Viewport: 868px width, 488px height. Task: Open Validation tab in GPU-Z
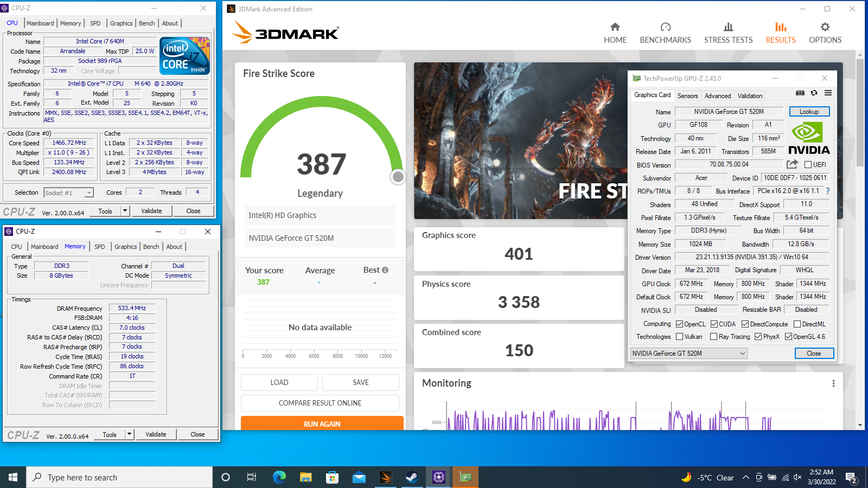pos(750,95)
